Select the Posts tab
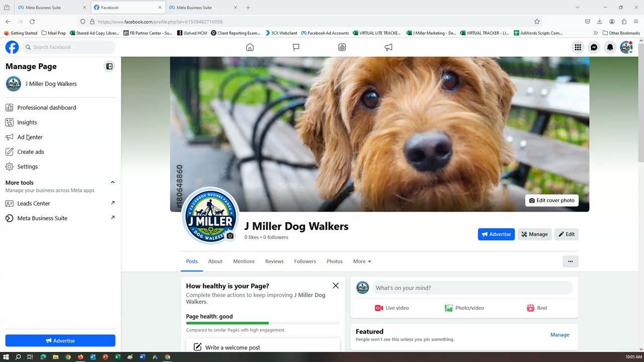 pyautogui.click(x=192, y=261)
